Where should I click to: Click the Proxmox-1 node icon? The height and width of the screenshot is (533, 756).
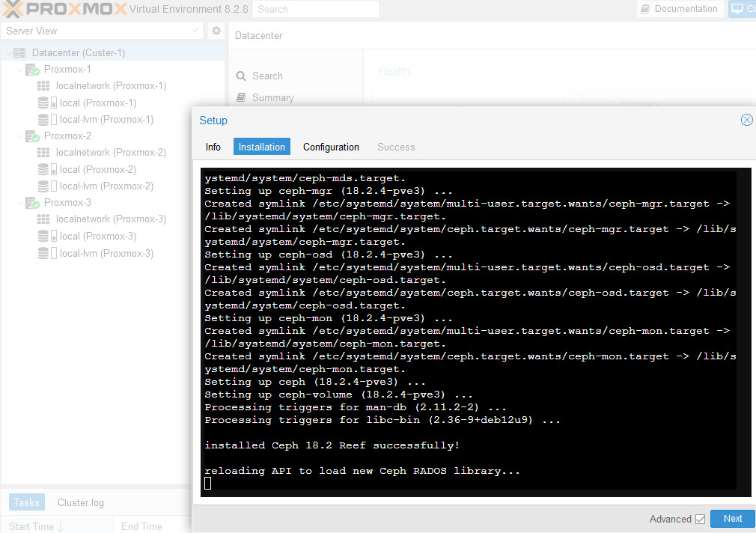32,70
